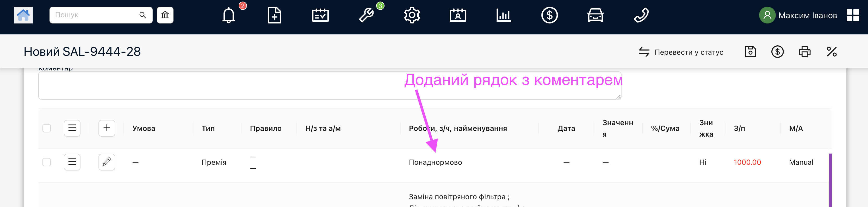
Task: Open the settings gear icon
Action: (x=412, y=15)
